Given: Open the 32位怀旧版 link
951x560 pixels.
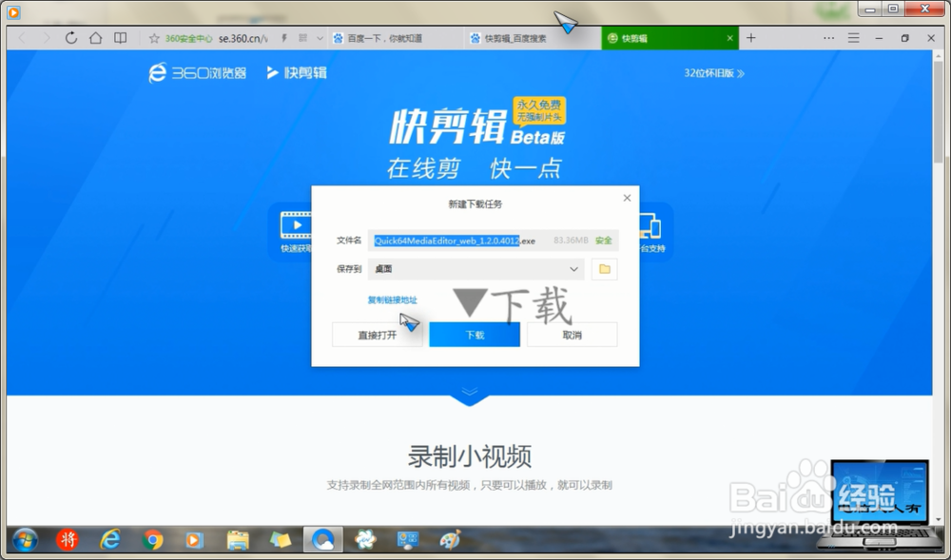Looking at the screenshot, I should [714, 72].
